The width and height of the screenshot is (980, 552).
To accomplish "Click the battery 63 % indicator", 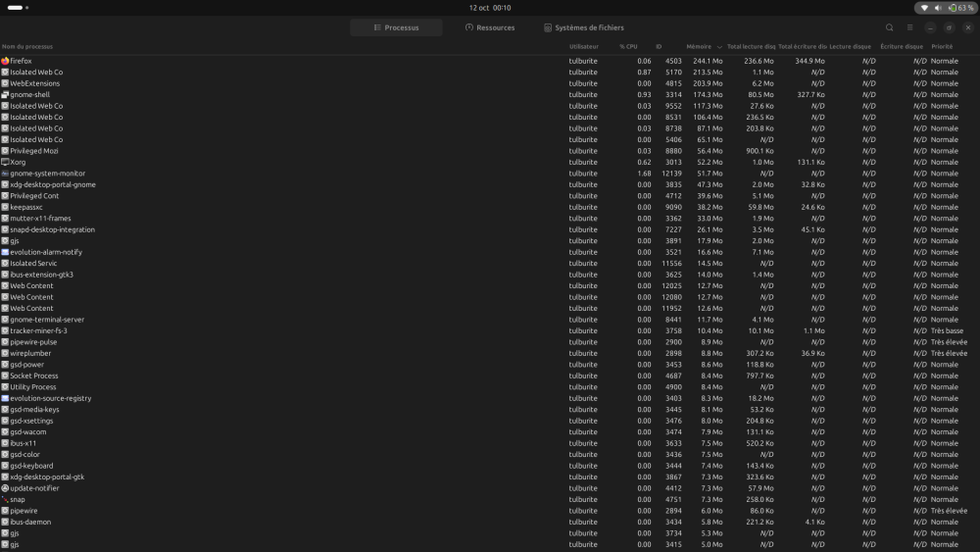I will click(961, 8).
